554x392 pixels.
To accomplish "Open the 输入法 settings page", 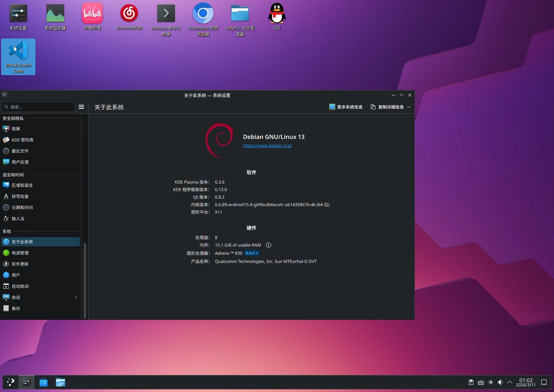I will click(x=41, y=219).
